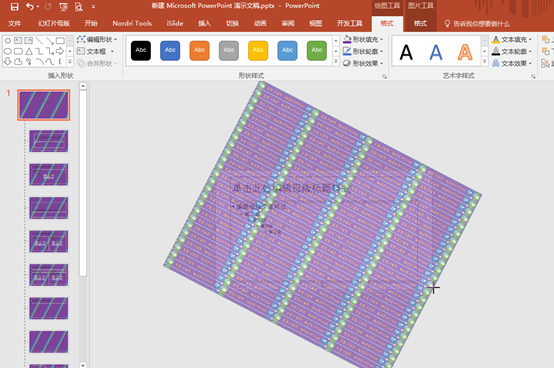Save the presentation with the floppy icon
The width and height of the screenshot is (554, 368).
(14, 7)
